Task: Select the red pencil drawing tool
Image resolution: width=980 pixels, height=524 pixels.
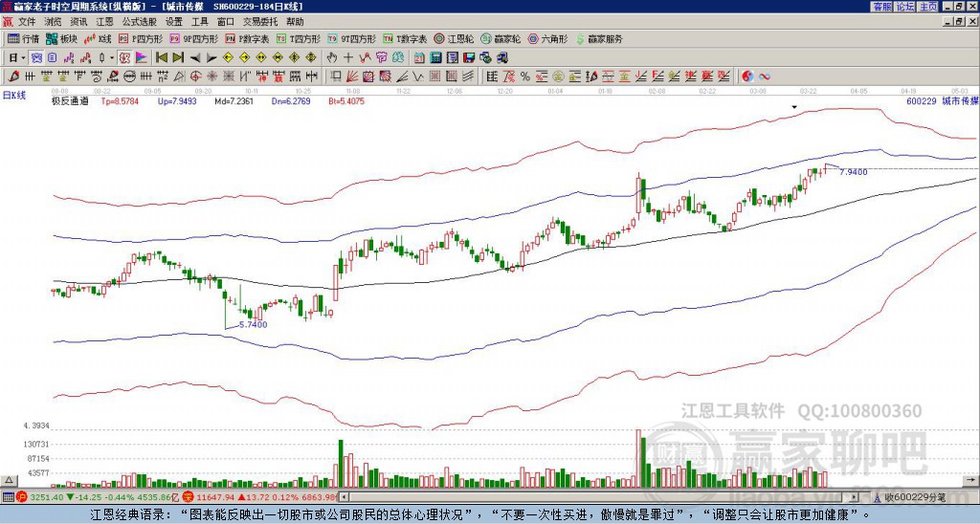Action: point(12,76)
